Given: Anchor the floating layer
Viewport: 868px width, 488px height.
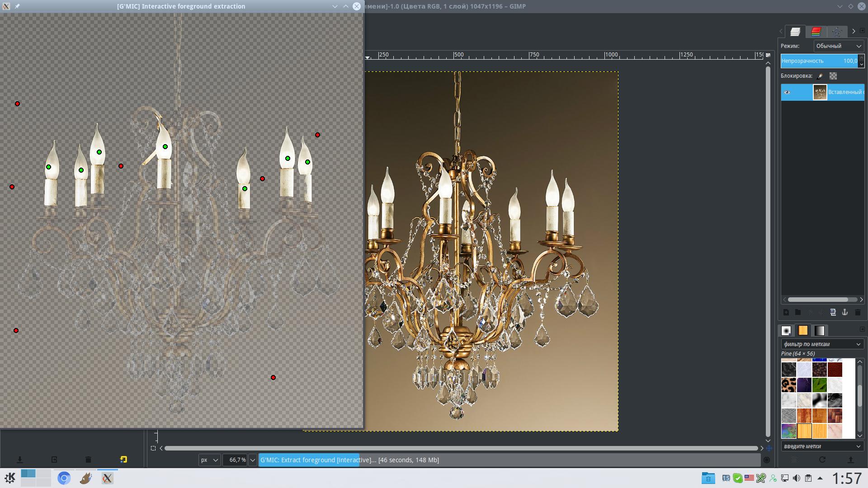Looking at the screenshot, I should (845, 312).
